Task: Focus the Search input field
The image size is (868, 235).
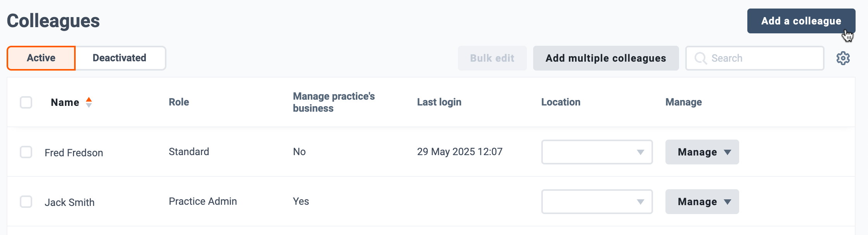Action: [x=755, y=58]
